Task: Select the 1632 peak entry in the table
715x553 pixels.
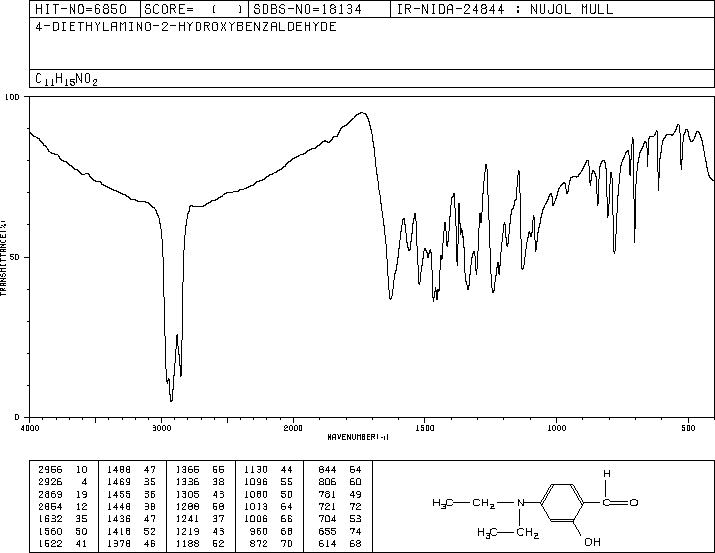Action: coord(62,519)
